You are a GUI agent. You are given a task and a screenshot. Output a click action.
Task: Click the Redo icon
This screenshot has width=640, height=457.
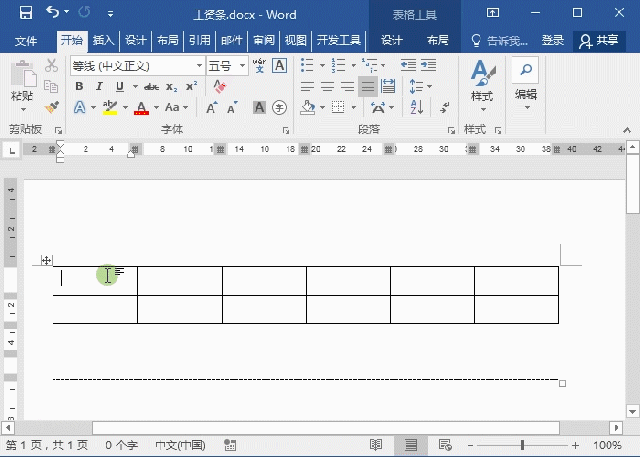[84, 12]
